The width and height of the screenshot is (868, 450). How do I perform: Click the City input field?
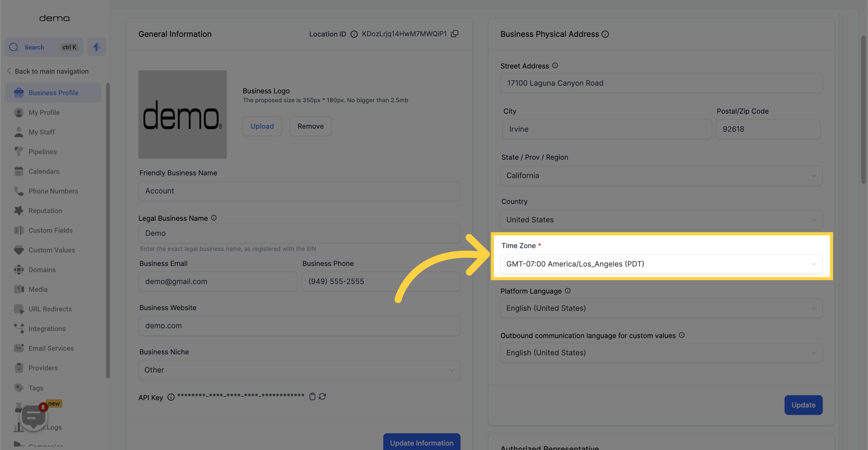tap(607, 129)
